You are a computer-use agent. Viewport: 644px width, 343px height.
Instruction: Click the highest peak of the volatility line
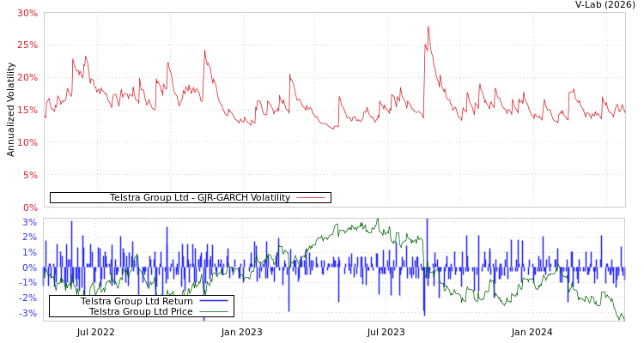coord(428,27)
